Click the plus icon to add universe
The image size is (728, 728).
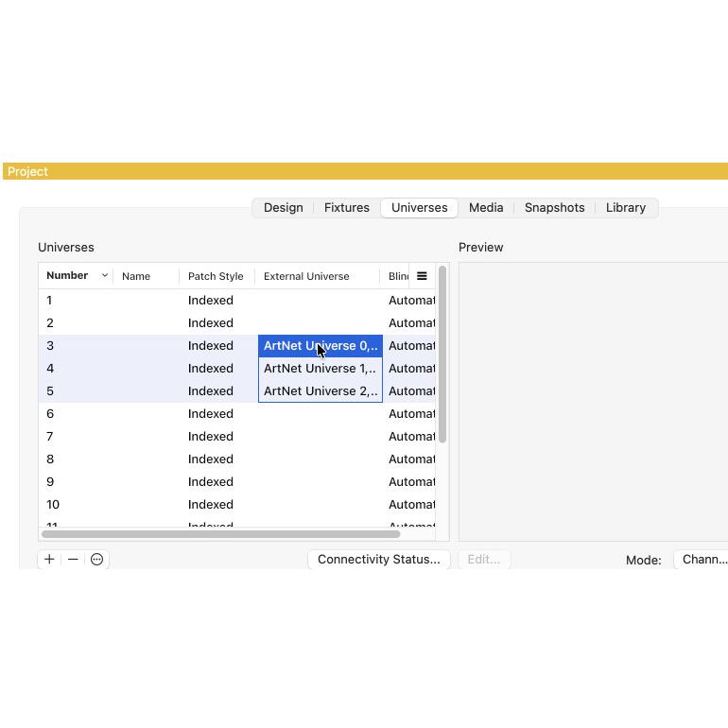[50, 560]
